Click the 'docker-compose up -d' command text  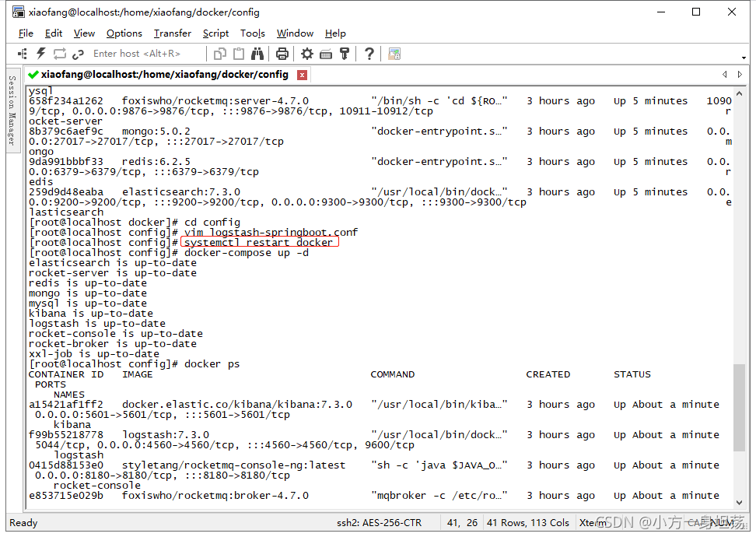point(247,253)
